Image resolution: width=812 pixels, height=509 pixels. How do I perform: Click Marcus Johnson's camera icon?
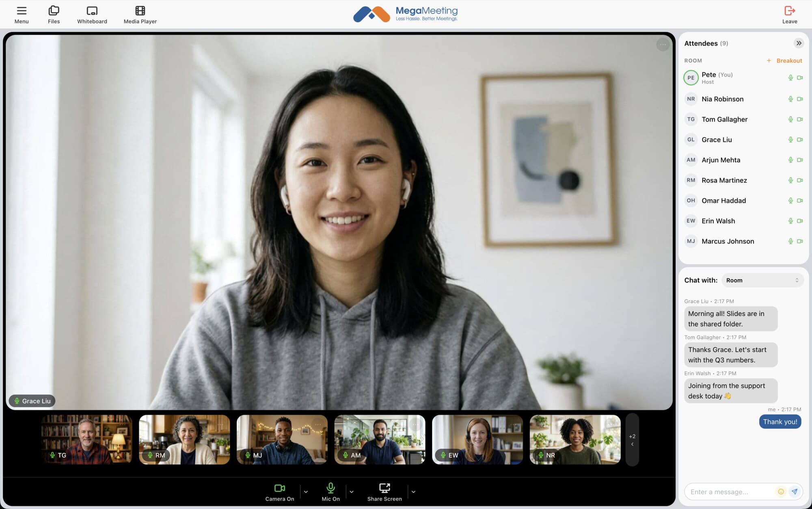800,241
